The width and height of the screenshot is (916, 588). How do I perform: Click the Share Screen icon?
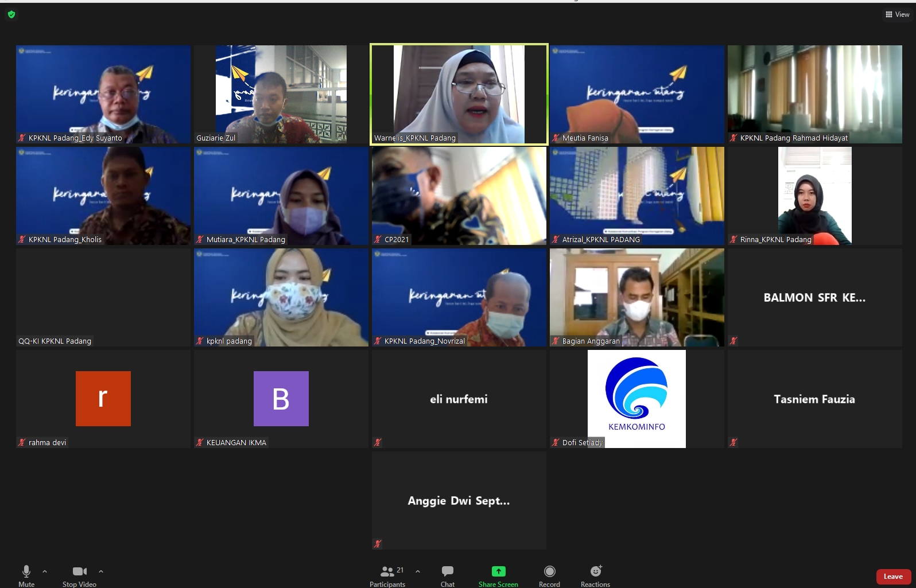point(498,571)
